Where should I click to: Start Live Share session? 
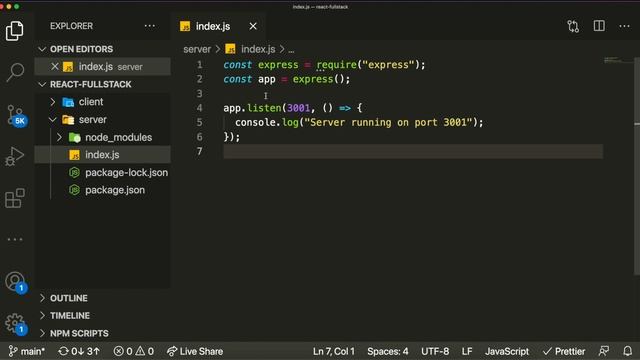tap(195, 351)
